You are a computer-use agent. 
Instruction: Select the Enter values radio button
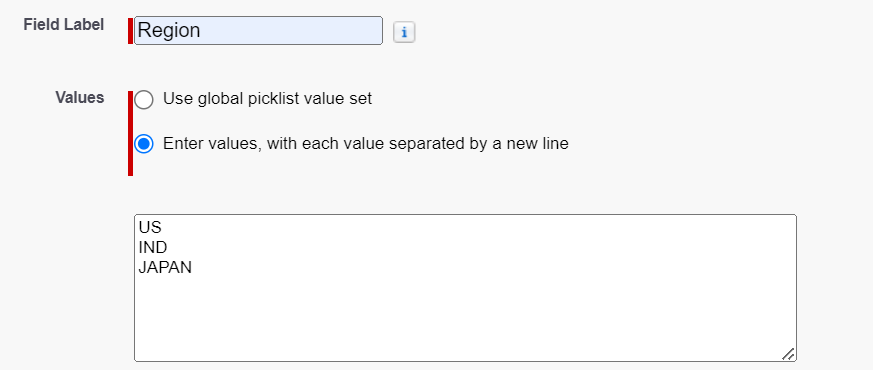coord(144,144)
